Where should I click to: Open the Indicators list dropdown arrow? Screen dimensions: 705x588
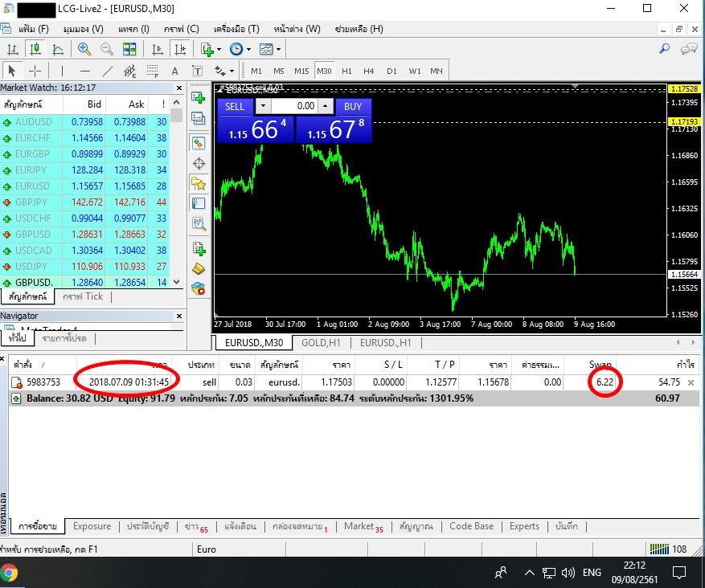(219, 49)
